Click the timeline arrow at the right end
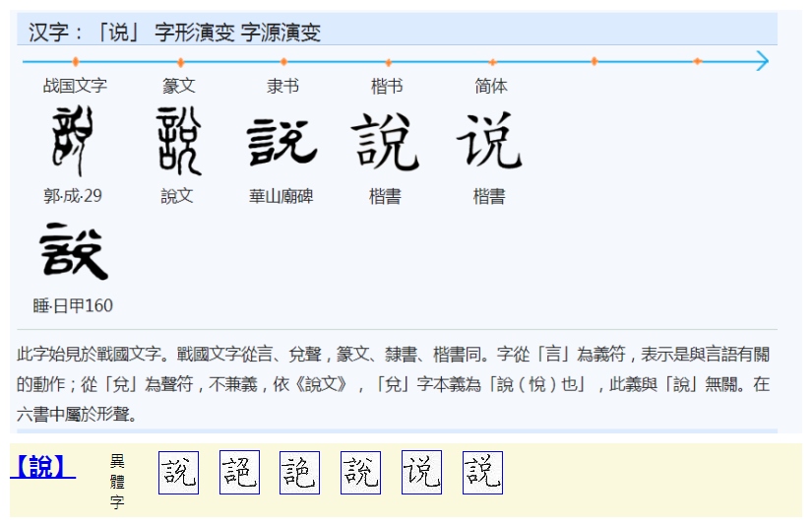The height and width of the screenshot is (527, 812). (x=762, y=61)
